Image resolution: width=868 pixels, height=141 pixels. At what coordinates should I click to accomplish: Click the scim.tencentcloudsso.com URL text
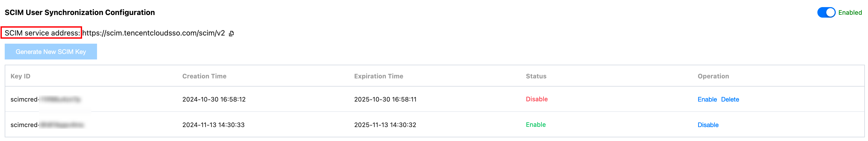(x=153, y=33)
